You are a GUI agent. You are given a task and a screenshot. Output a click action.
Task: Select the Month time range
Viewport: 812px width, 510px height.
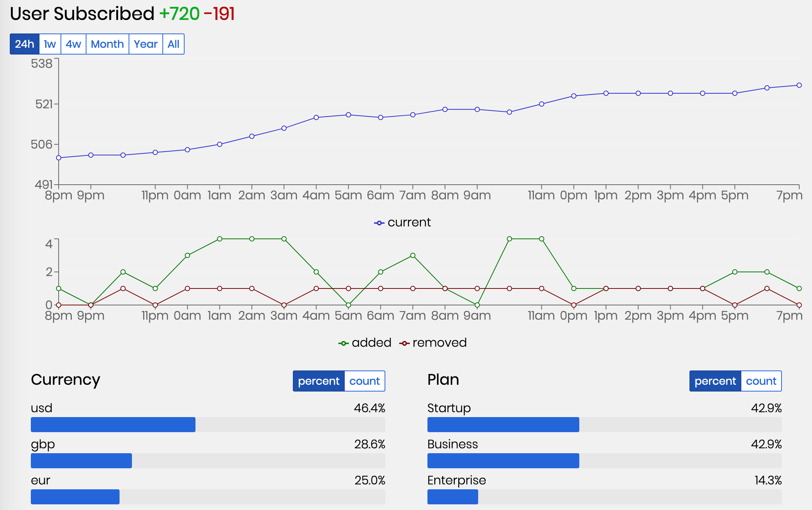tap(107, 44)
